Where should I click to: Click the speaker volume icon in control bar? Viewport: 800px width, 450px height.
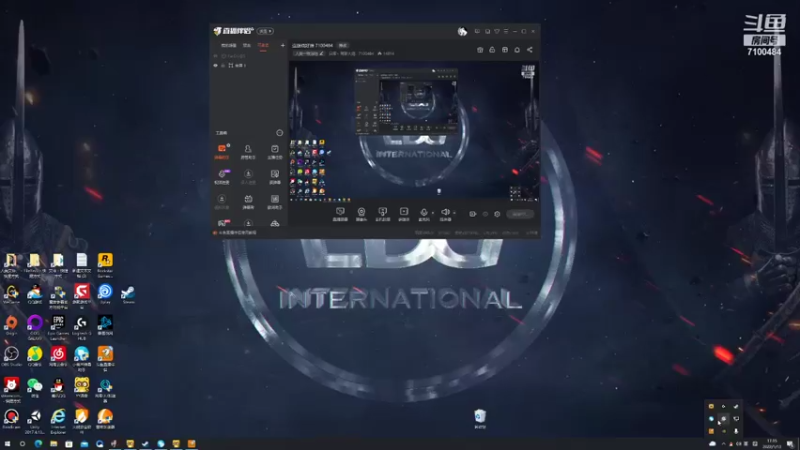pyautogui.click(x=445, y=212)
